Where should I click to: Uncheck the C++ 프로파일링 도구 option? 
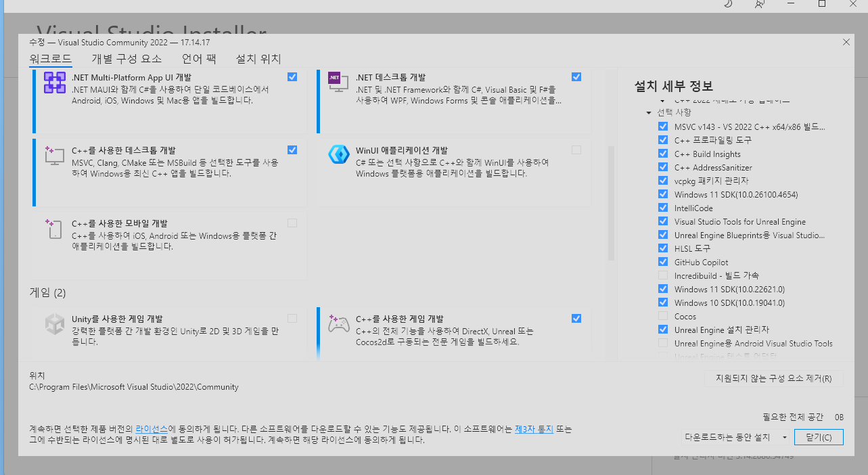pyautogui.click(x=662, y=140)
